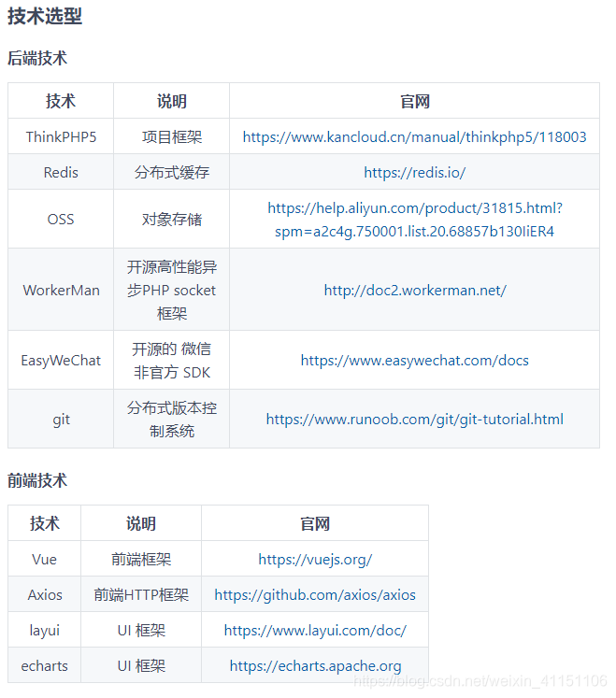Click the 对象存储 description cell

172,220
